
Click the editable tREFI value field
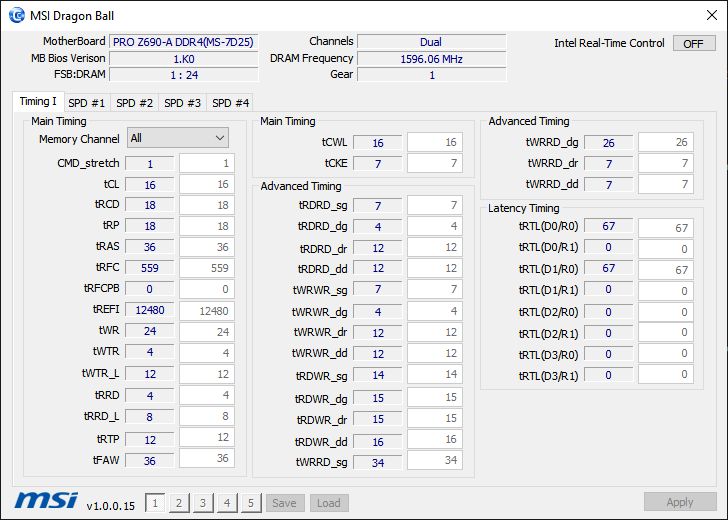click(x=207, y=311)
